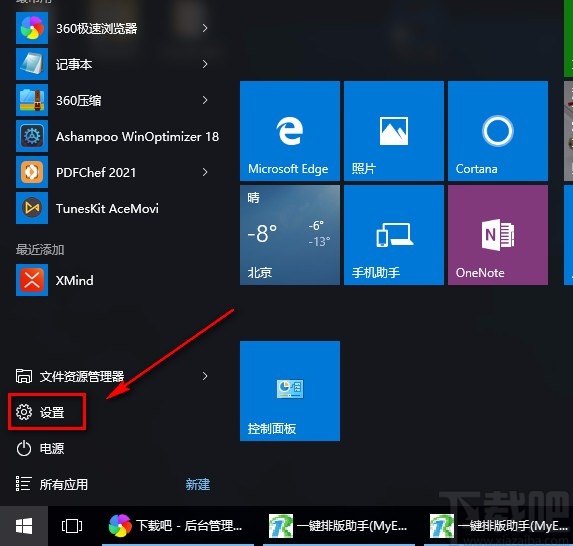Image resolution: width=573 pixels, height=546 pixels.
Task: Click the 新建 link beside 所有应用
Action: click(198, 485)
